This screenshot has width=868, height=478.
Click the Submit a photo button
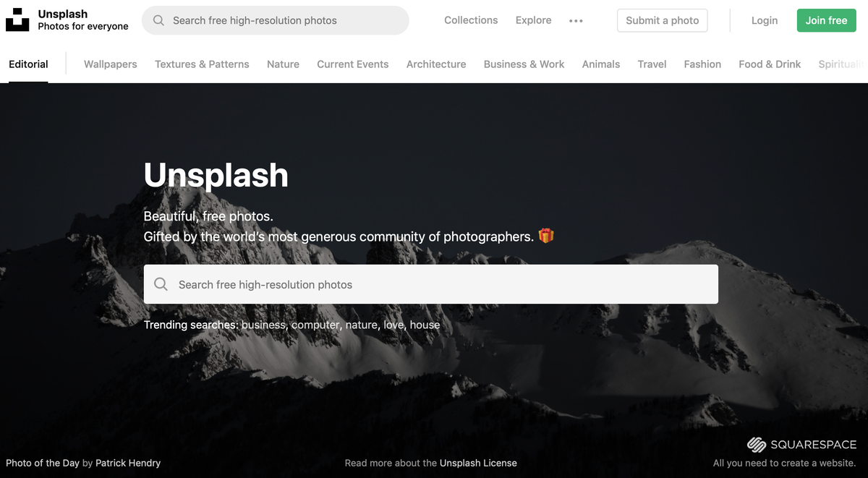[663, 20]
